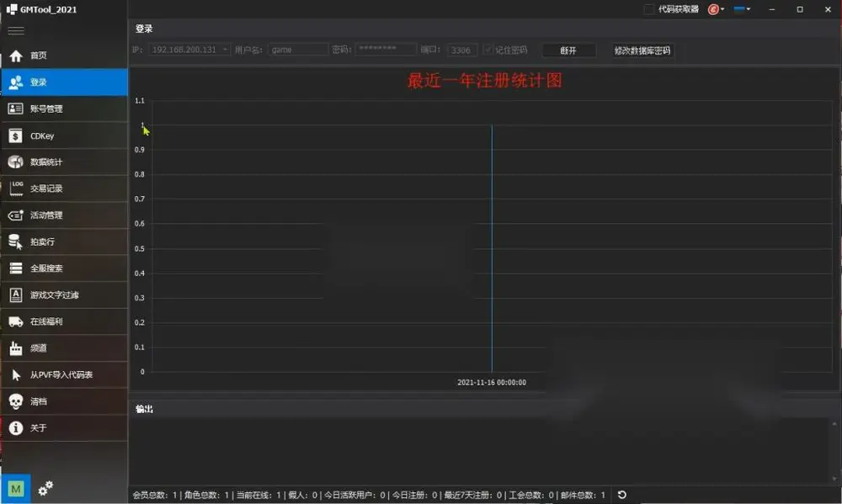The height and width of the screenshot is (504, 842).
Task: Toggle the hamburger sidebar menu
Action: [x=15, y=30]
